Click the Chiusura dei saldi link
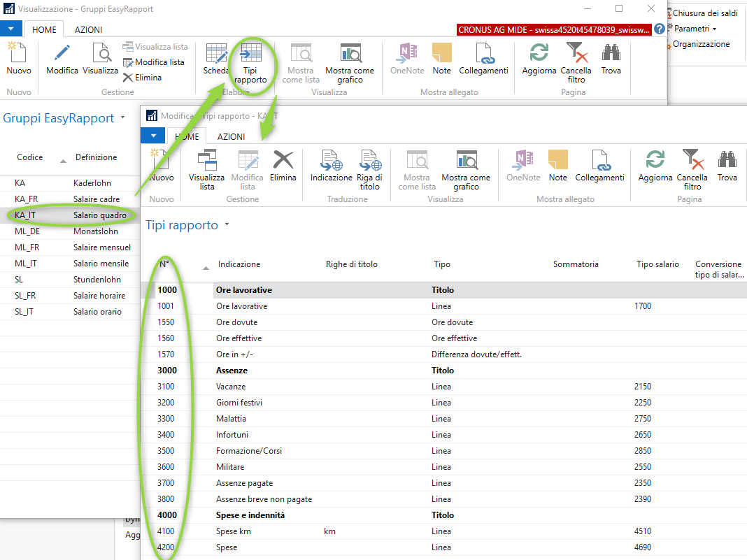The image size is (747, 560). coord(704,13)
